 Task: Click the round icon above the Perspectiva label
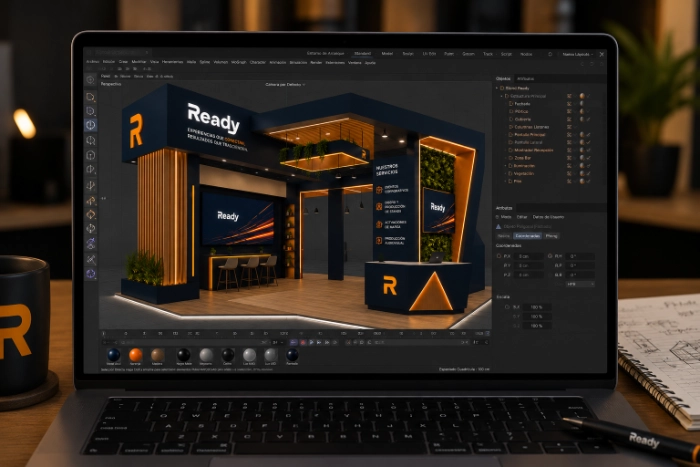pyautogui.click(x=91, y=80)
